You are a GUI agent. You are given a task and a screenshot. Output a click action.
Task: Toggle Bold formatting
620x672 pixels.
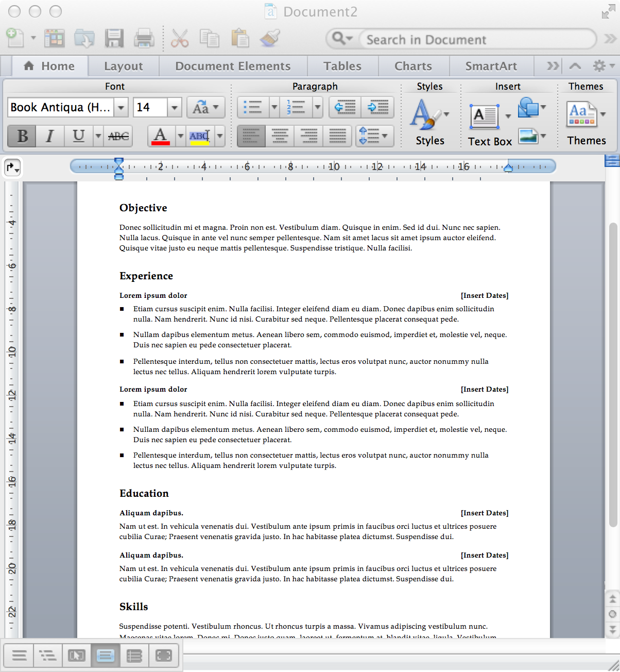point(22,136)
